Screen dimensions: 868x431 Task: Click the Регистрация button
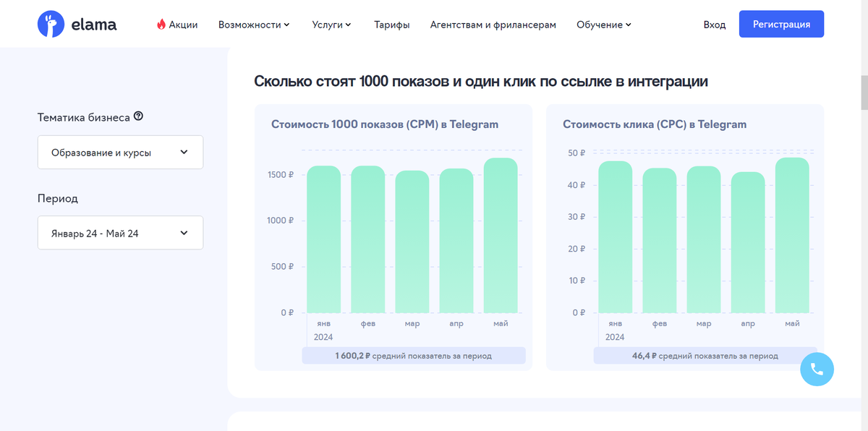point(781,24)
